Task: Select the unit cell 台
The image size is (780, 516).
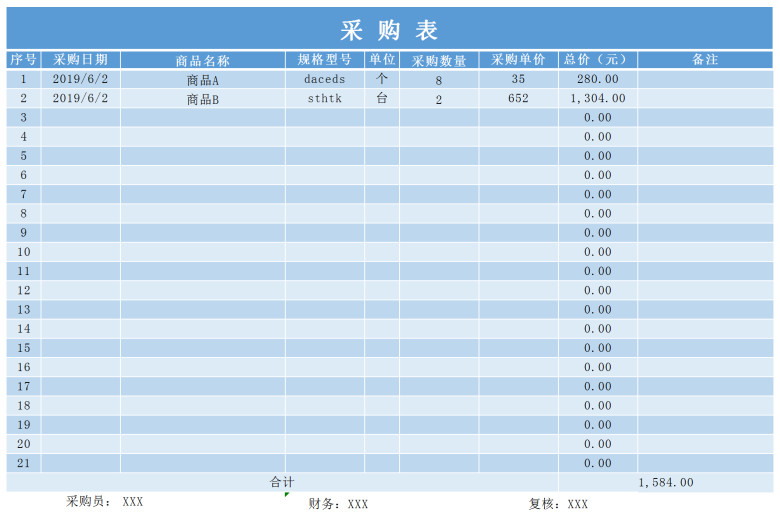Action: coord(382,99)
